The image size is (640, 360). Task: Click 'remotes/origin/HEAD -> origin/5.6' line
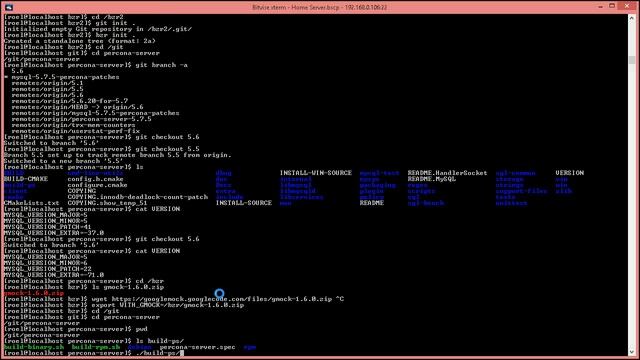(78, 107)
